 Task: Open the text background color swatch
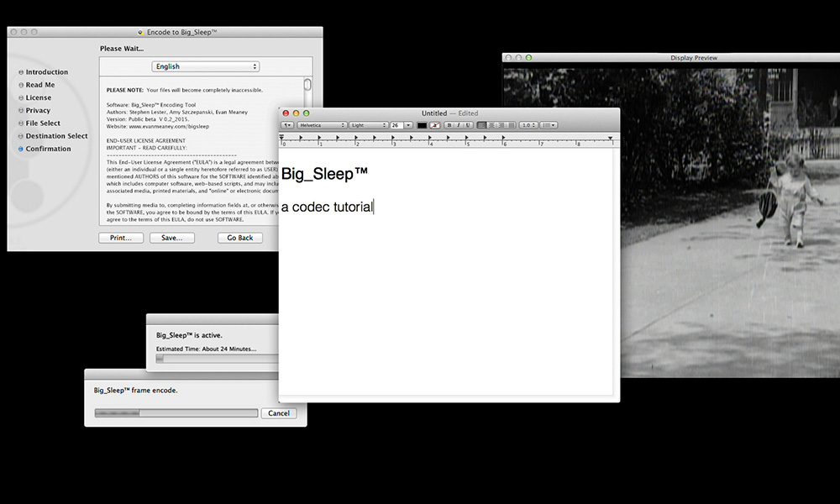pyautogui.click(x=435, y=125)
